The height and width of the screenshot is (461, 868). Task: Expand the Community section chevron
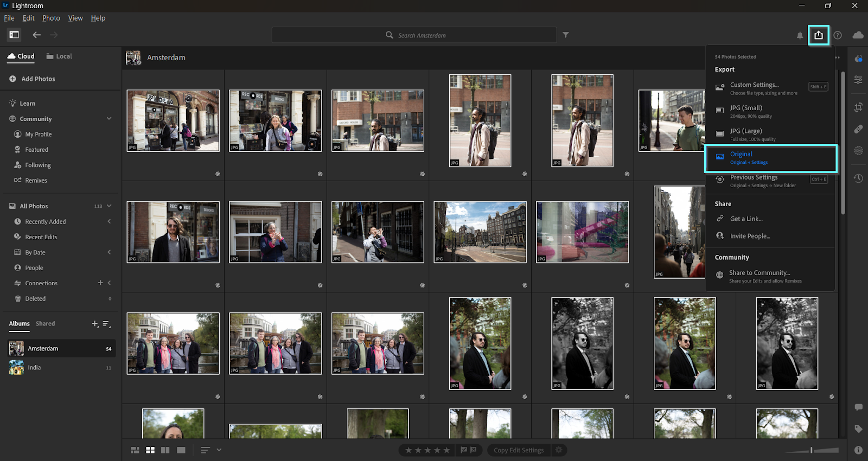click(109, 119)
